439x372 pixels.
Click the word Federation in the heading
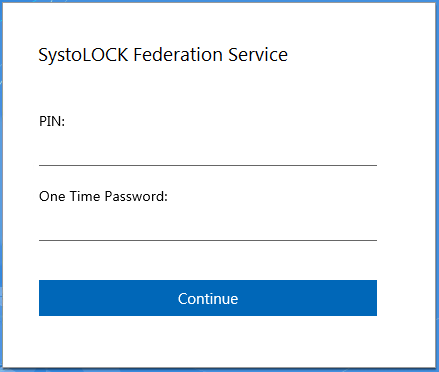178,55
